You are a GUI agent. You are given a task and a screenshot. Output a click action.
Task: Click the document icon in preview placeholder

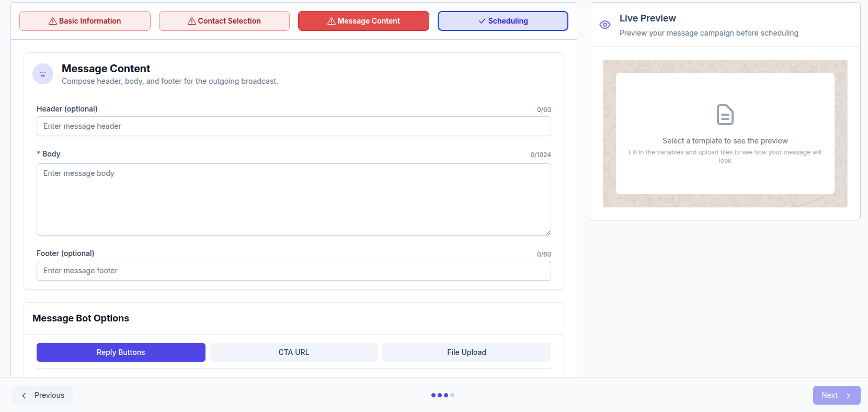click(x=725, y=115)
